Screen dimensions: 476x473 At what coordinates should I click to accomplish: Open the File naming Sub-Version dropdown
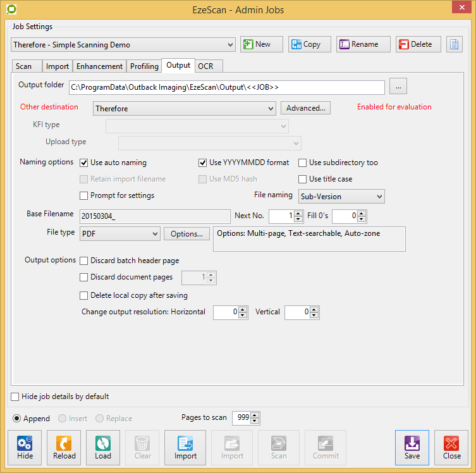point(342,197)
